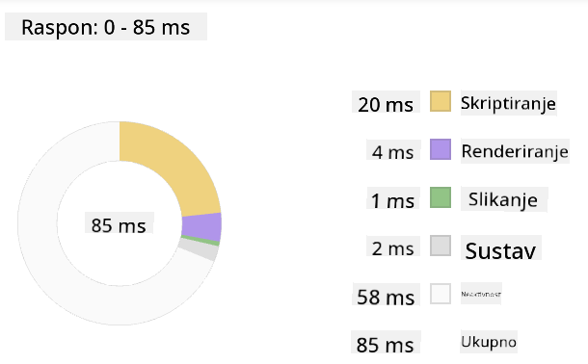Click the yellow Skriptiranje legend swatch
Image resolution: width=588 pixels, height=364 pixels.
click(x=441, y=101)
